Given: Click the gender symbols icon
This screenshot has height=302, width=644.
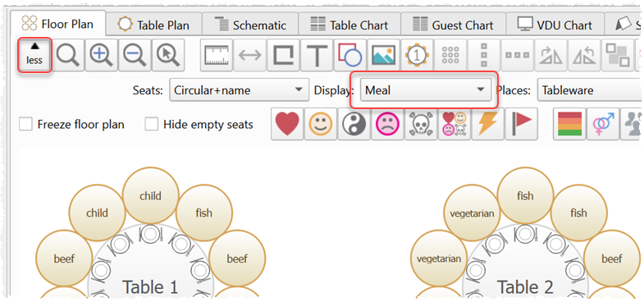Looking at the screenshot, I should click(x=603, y=124).
